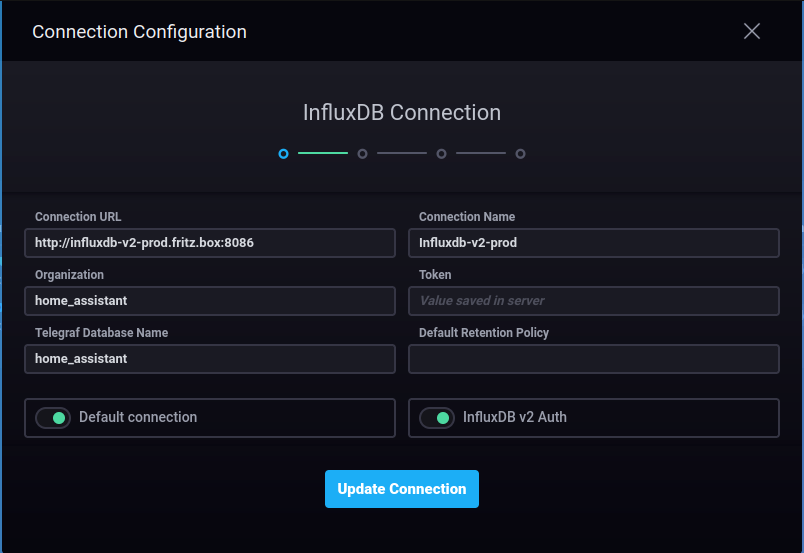Screen dimensions: 804x553
Task: Toggle the Default connection switch
Action: [53, 418]
